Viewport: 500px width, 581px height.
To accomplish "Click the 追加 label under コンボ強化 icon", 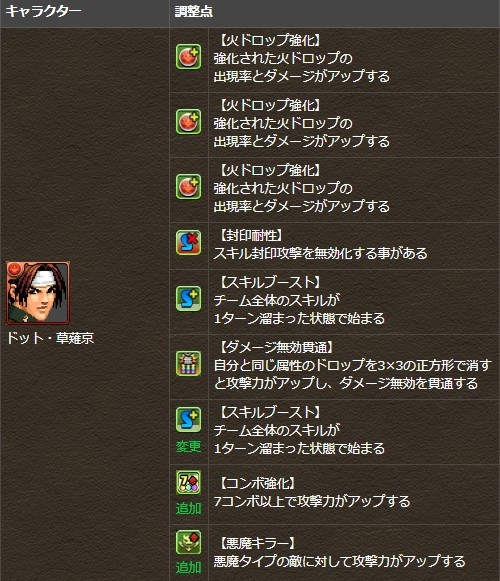I will [189, 508].
